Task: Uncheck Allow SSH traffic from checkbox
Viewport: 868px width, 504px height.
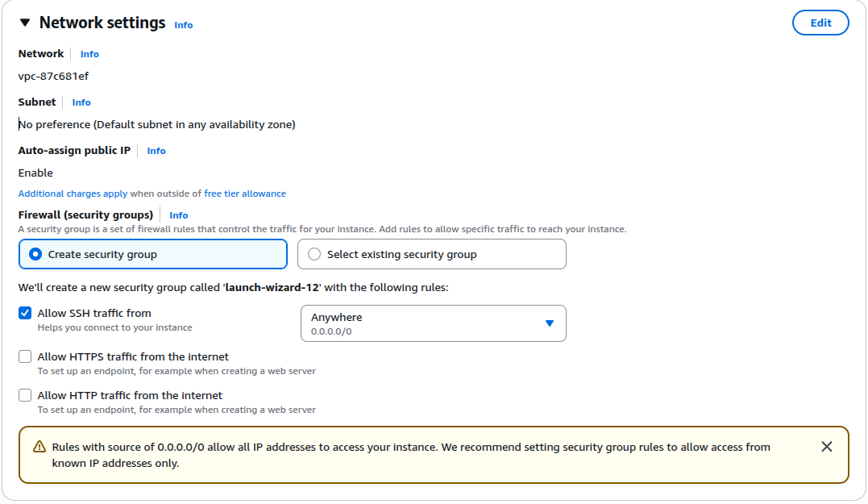Action: (25, 313)
